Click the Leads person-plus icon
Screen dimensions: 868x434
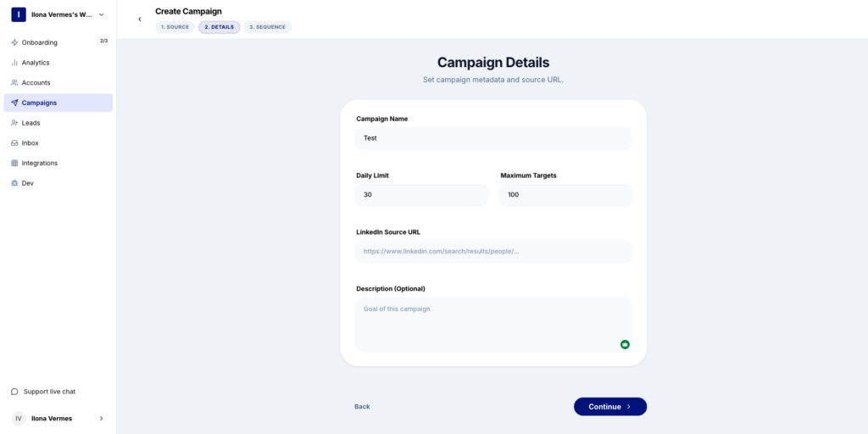pos(14,123)
